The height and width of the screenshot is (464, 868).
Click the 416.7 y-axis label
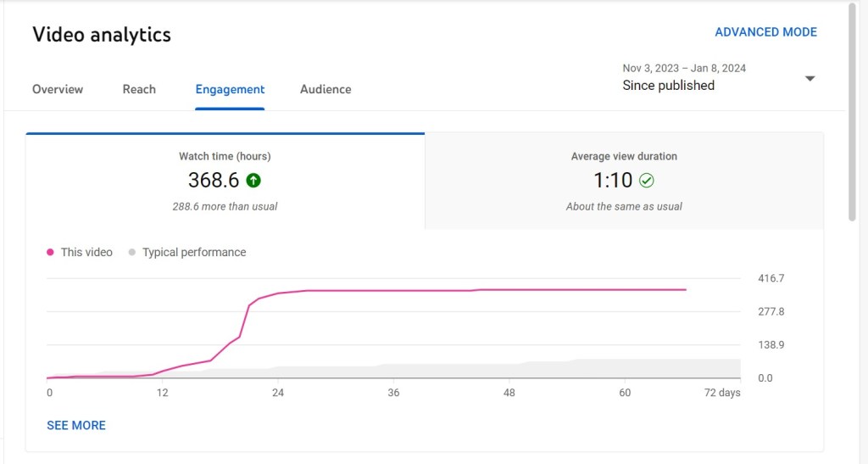[771, 278]
